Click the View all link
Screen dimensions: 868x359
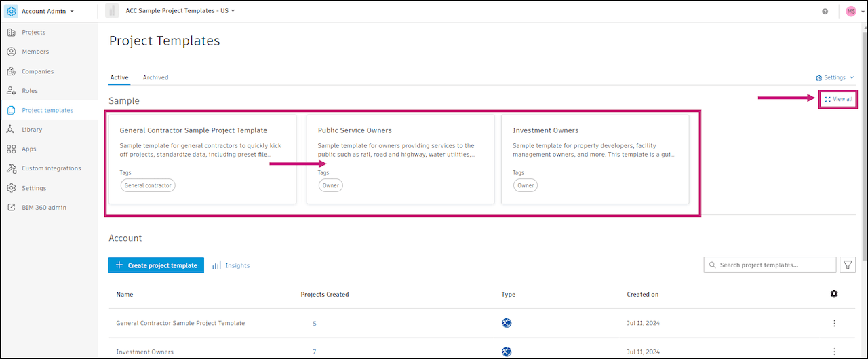838,99
